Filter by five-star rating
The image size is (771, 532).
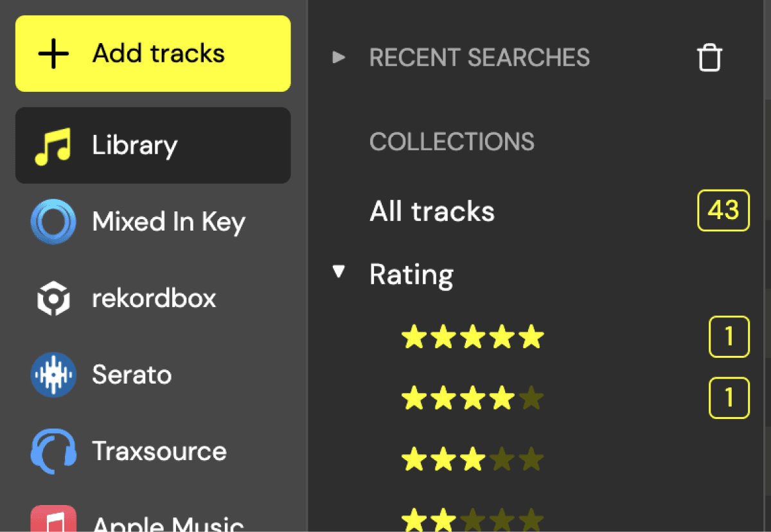coord(473,337)
